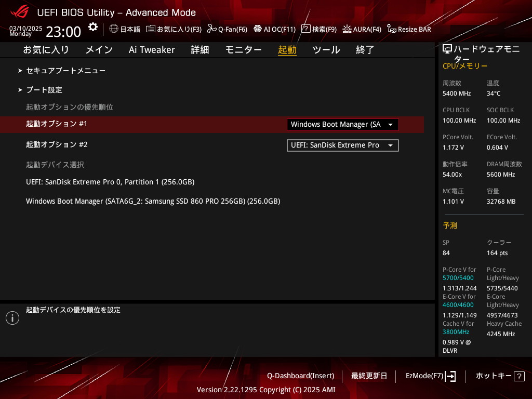Image resolution: width=532 pixels, height=399 pixels.
Task: Expand セキュアブートメニュー submenu
Action: (66, 71)
